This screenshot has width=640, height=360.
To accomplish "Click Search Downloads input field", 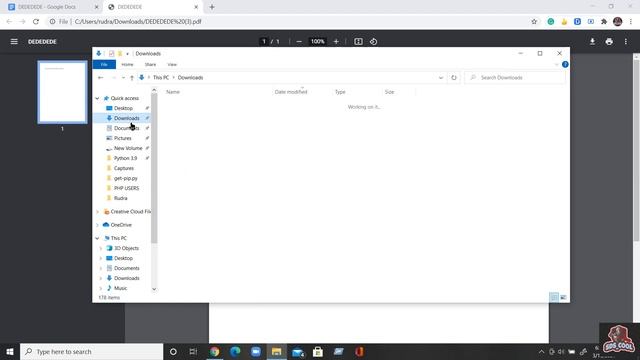I will 515,78.
